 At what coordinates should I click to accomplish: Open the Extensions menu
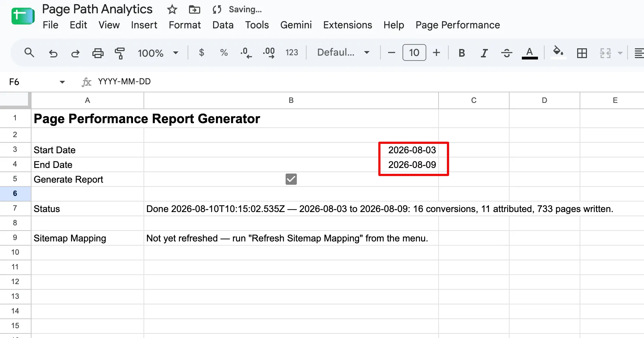pos(348,25)
